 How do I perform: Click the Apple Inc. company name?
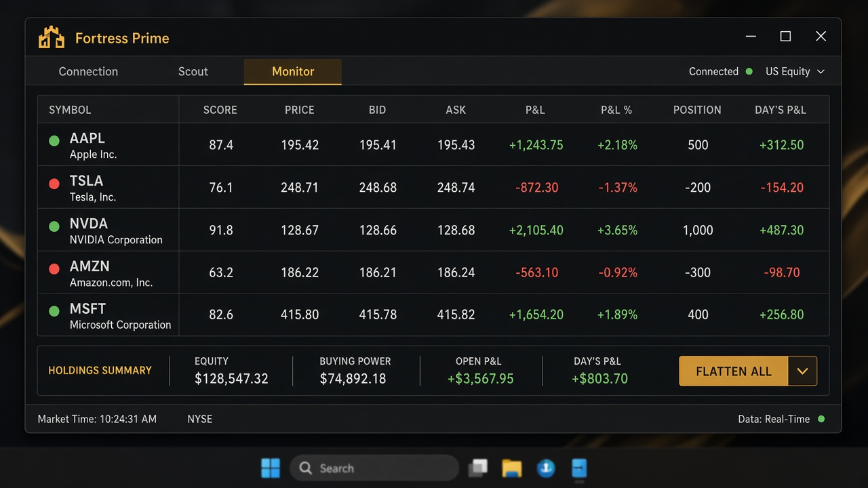(94, 155)
